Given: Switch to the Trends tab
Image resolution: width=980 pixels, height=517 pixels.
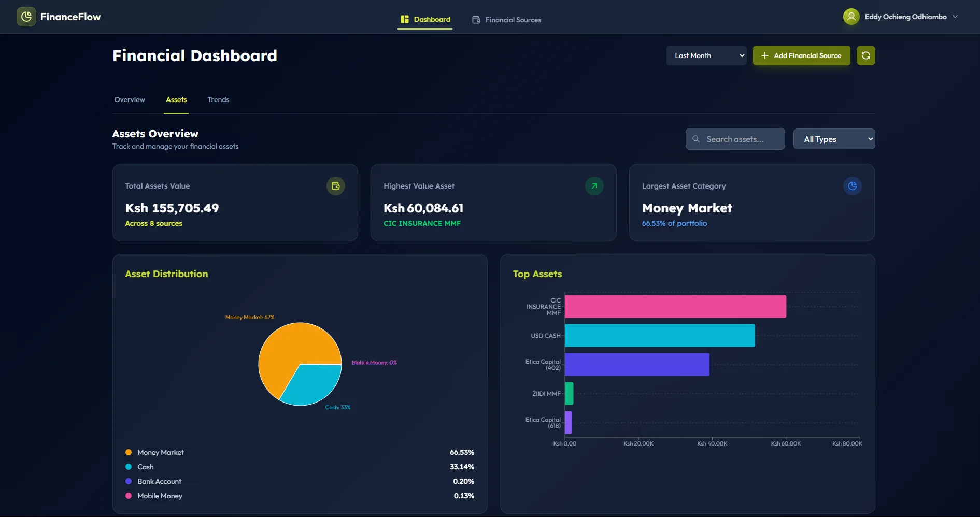Looking at the screenshot, I should coord(218,99).
